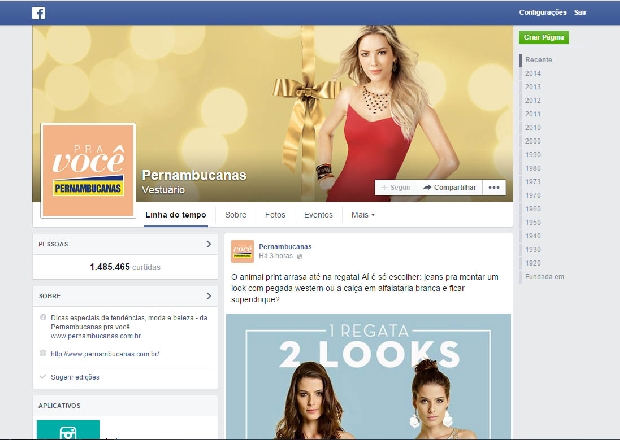Jump to 1970 on timeline
Image resolution: width=620 pixels, height=440 pixels.
533,195
